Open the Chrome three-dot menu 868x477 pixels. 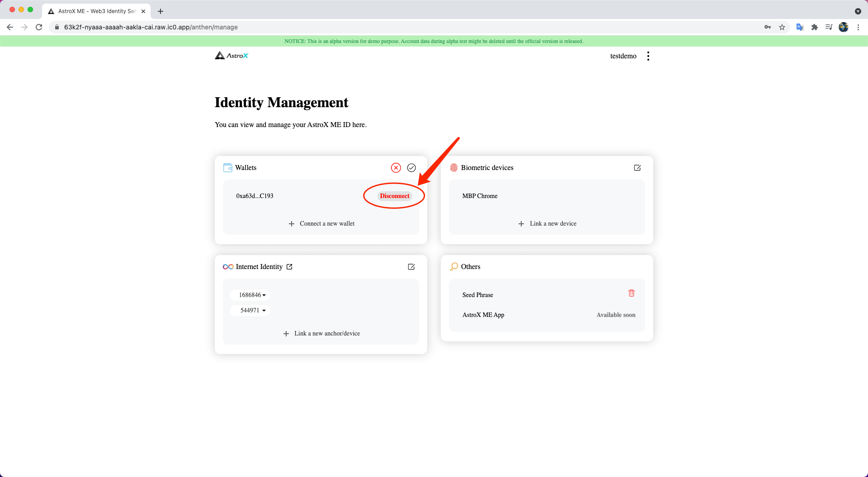(858, 27)
